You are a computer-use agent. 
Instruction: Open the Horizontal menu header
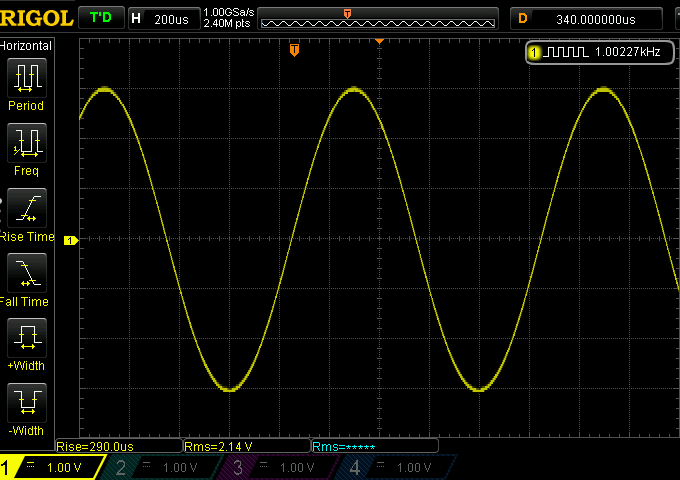(x=27, y=46)
